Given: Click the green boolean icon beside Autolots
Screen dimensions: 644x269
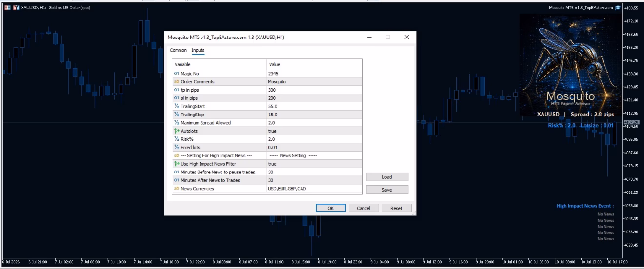Looking at the screenshot, I should pos(176,131).
